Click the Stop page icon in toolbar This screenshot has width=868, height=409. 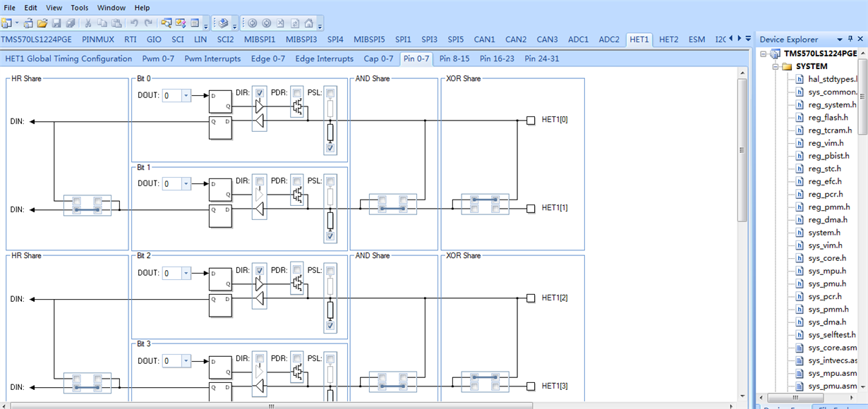coord(280,23)
